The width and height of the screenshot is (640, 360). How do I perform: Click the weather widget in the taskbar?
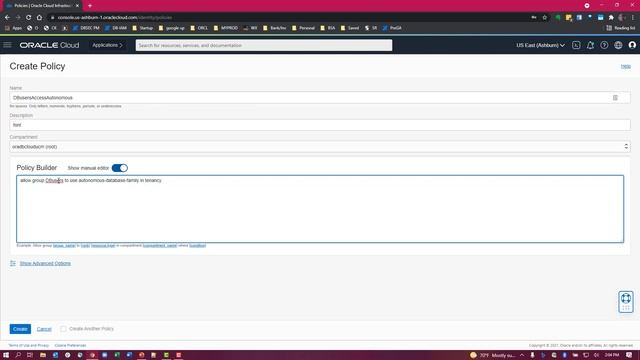coord(492,355)
